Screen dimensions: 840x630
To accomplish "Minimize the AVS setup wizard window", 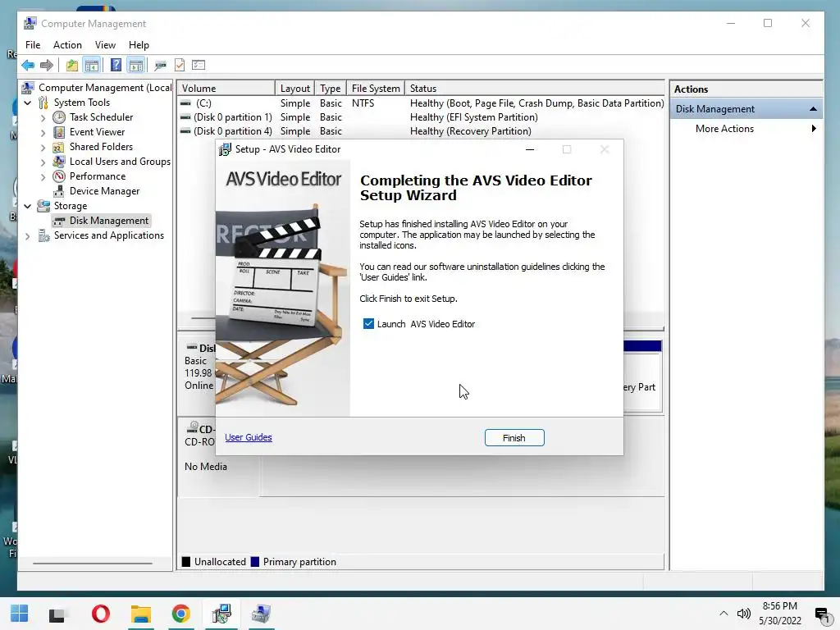I will point(530,149).
